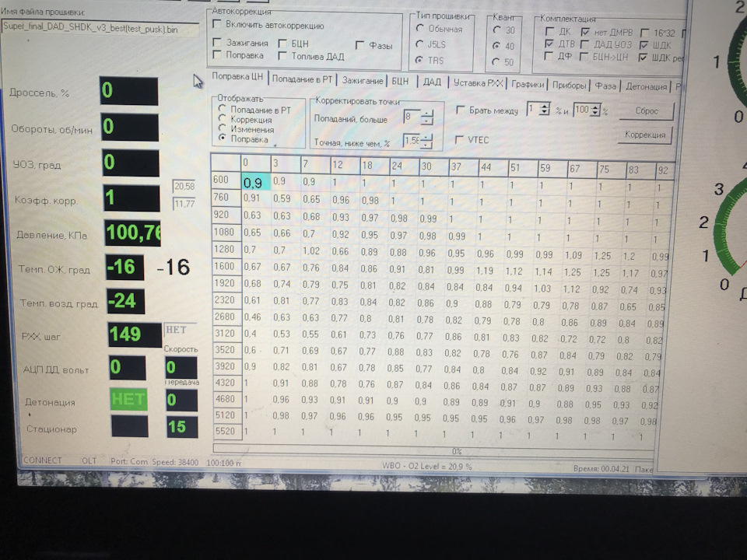Select the TRS firmware type
Image resolution: width=747 pixels, height=560 pixels.
419,60
